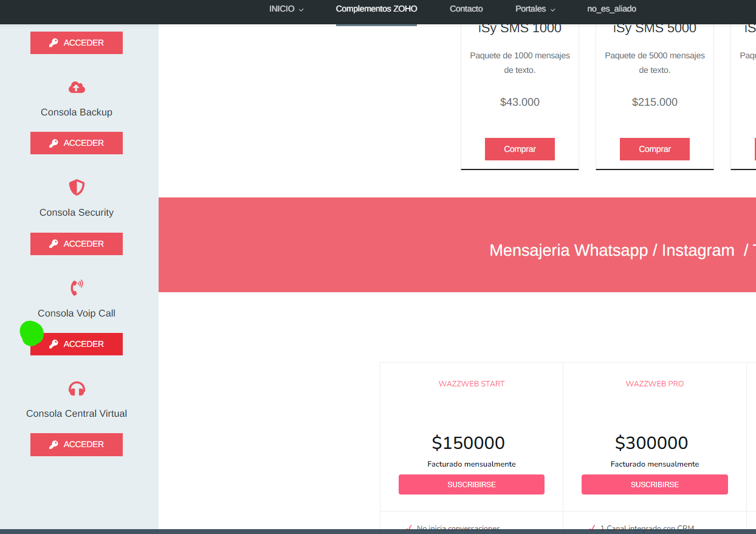756x534 pixels.
Task: Click 'Facturado mensualmente' under $300000
Action: 655,464
